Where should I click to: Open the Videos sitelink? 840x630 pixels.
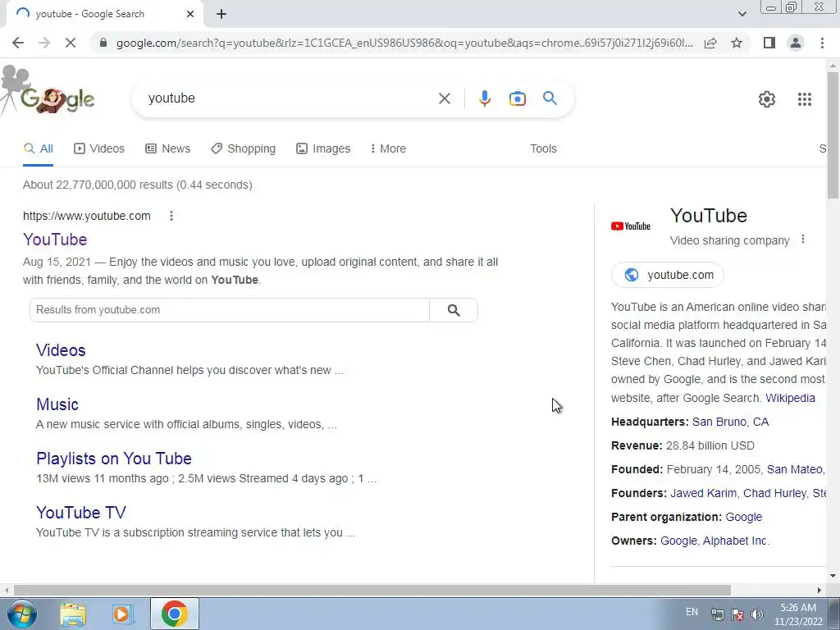pos(61,350)
